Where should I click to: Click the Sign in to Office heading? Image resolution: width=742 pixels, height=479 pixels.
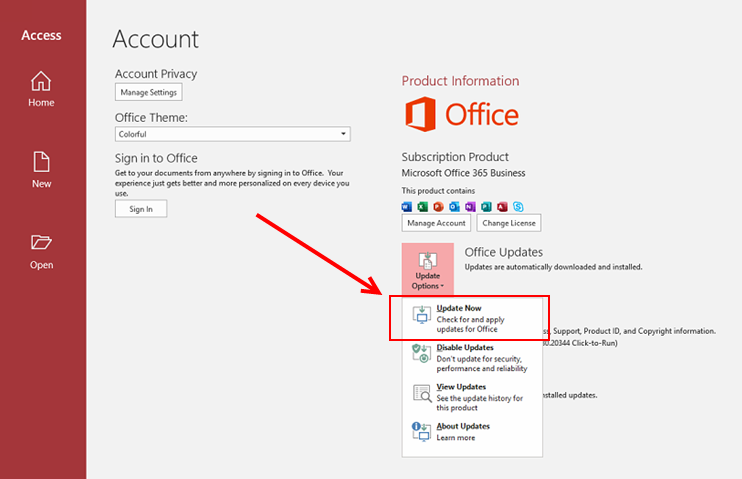156,158
